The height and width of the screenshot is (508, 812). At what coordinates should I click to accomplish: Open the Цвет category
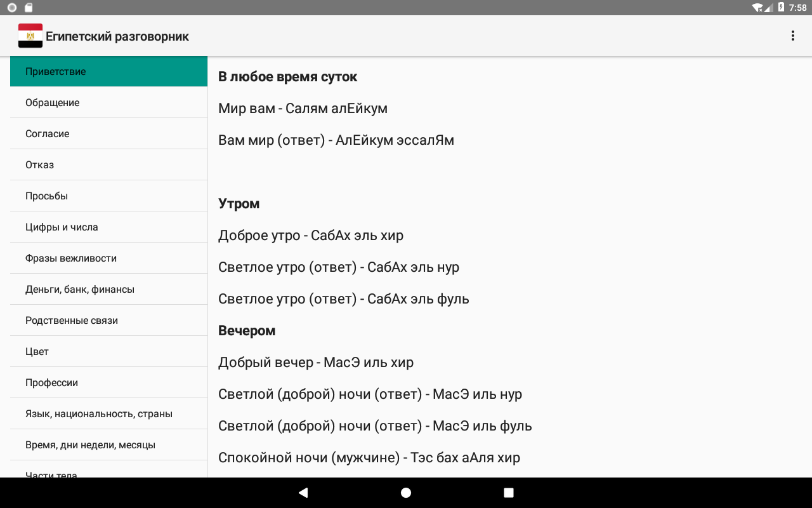(x=108, y=351)
